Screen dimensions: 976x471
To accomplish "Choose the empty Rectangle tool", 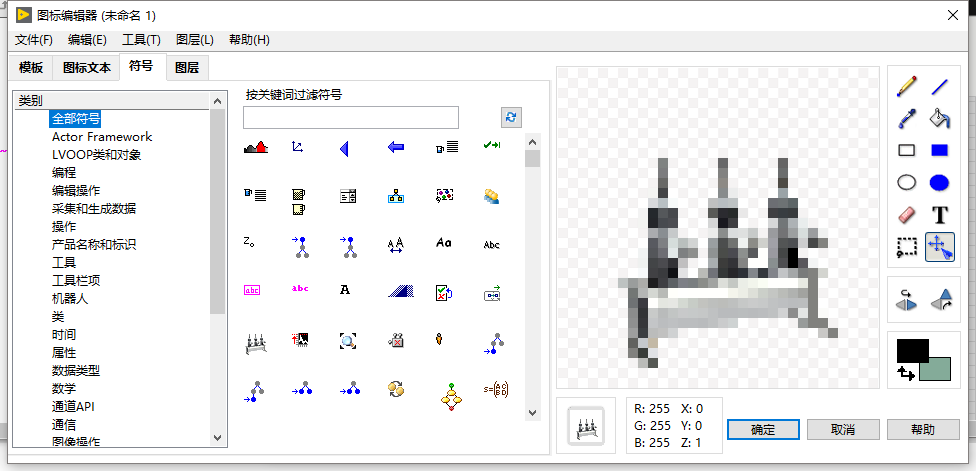I will pyautogui.click(x=907, y=150).
